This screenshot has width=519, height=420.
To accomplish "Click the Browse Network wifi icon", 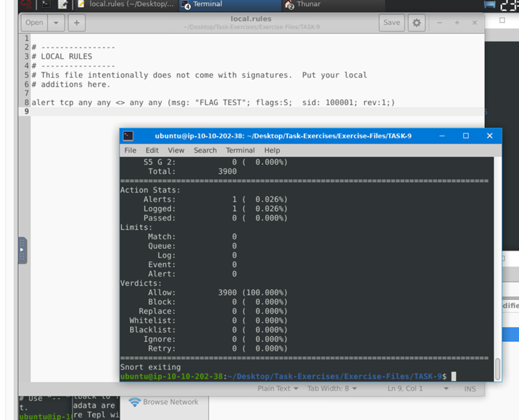I will tap(134, 402).
